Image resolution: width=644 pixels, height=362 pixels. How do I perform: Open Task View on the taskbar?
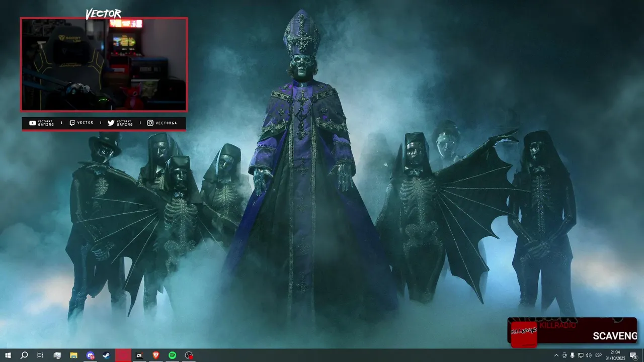tap(40, 355)
